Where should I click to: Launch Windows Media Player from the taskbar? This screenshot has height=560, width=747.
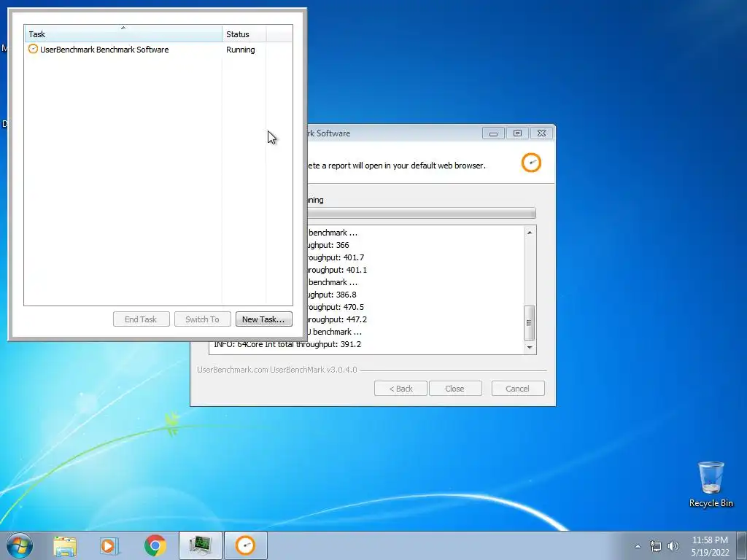click(109, 545)
